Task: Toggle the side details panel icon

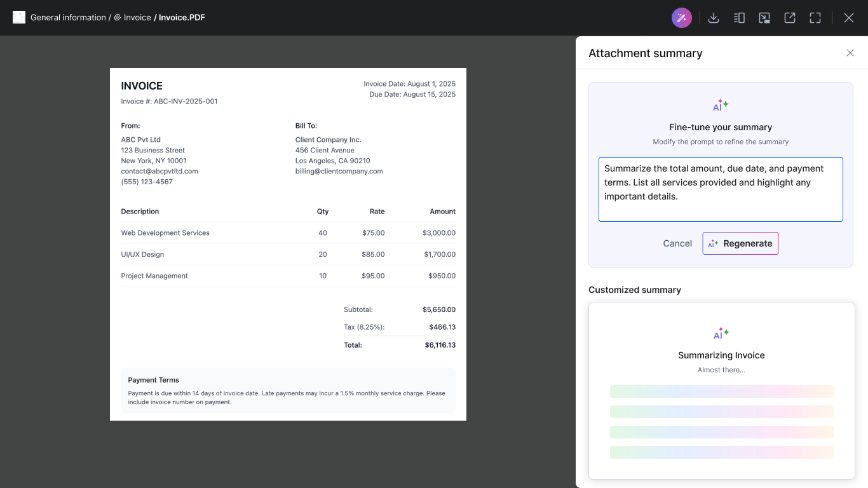Action: coord(739,18)
